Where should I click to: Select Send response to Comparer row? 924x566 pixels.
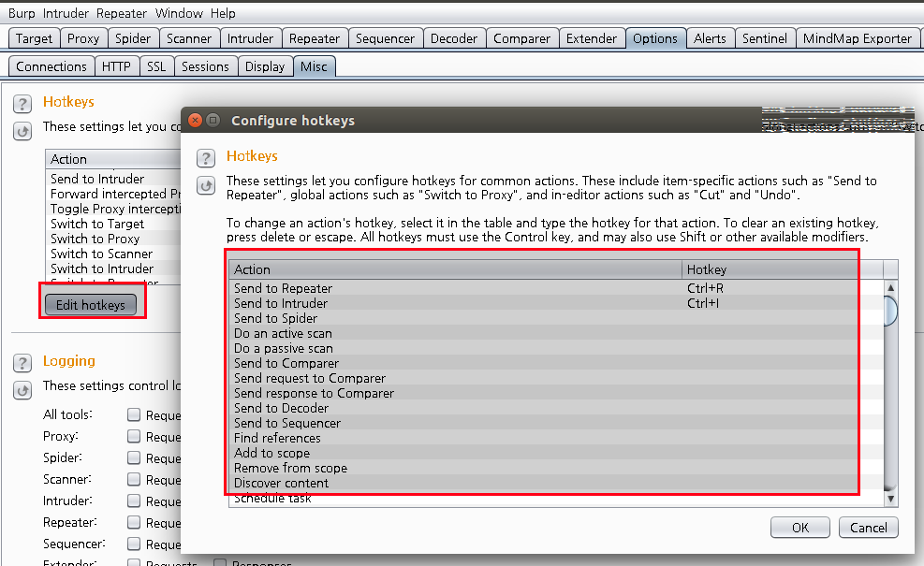556,393
